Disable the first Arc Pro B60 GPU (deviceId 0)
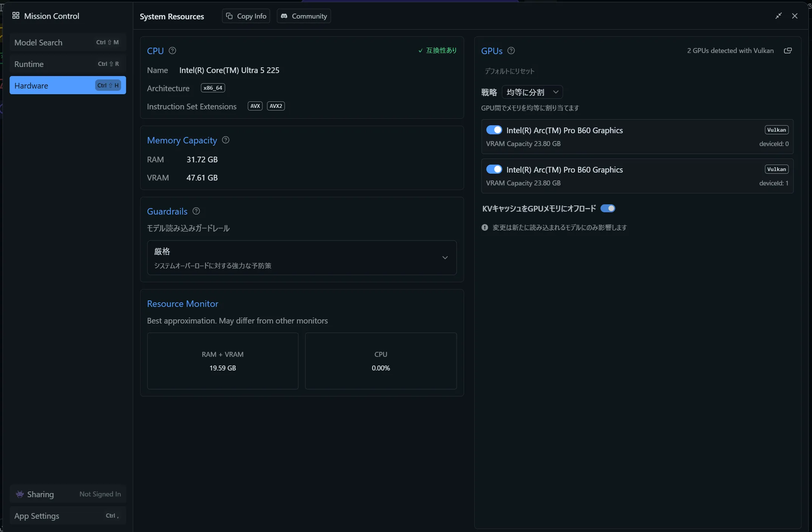812x532 pixels. pyautogui.click(x=494, y=130)
